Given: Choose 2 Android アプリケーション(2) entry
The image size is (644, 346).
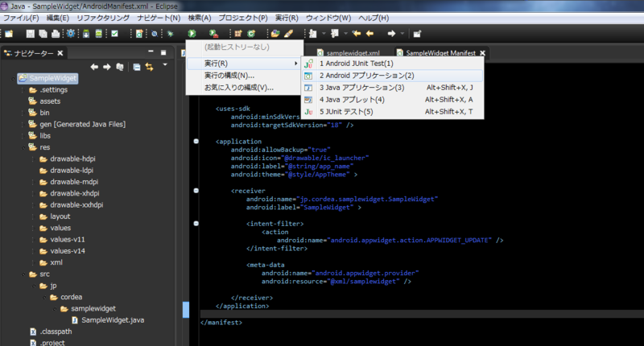Looking at the screenshot, I should (x=392, y=76).
